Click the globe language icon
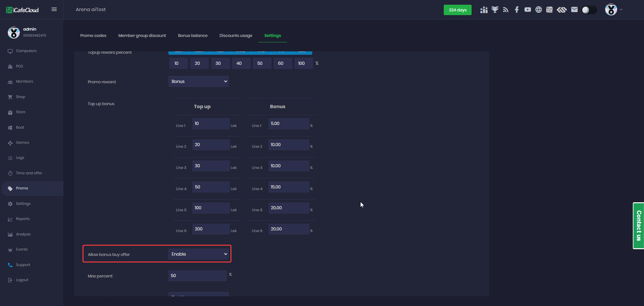The image size is (644, 306). click(538, 10)
